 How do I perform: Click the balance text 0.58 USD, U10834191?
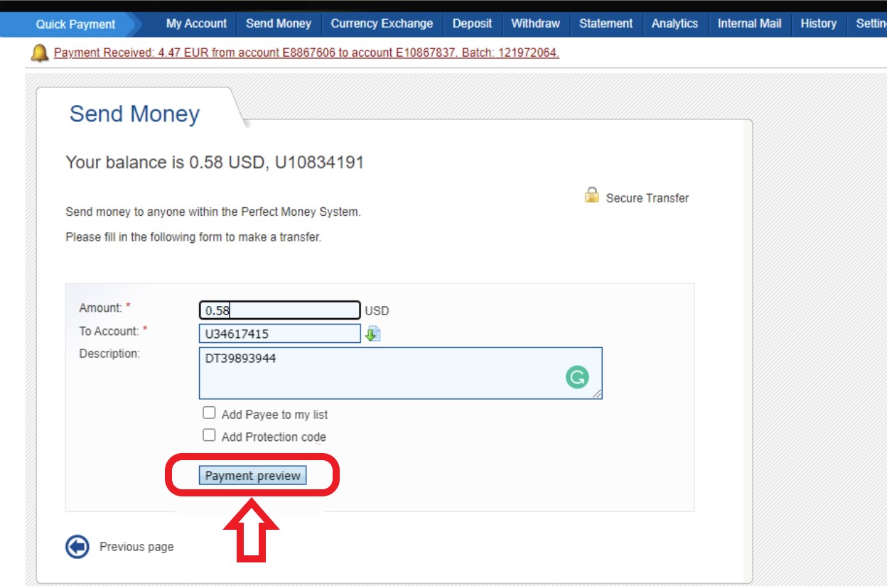276,163
